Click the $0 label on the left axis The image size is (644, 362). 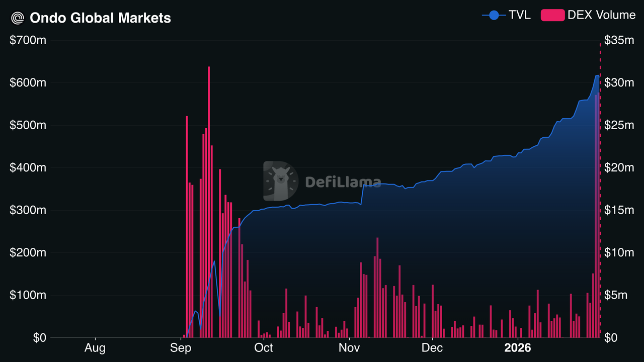(x=39, y=338)
